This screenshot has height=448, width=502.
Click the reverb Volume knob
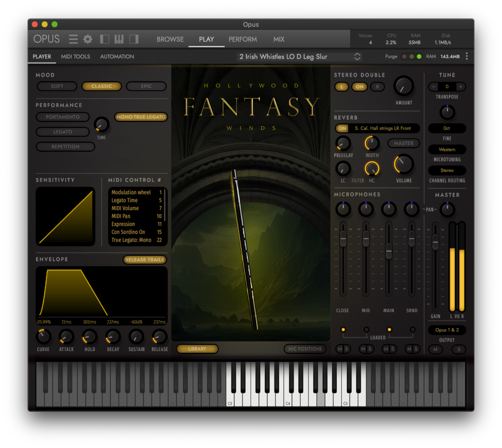click(x=404, y=164)
